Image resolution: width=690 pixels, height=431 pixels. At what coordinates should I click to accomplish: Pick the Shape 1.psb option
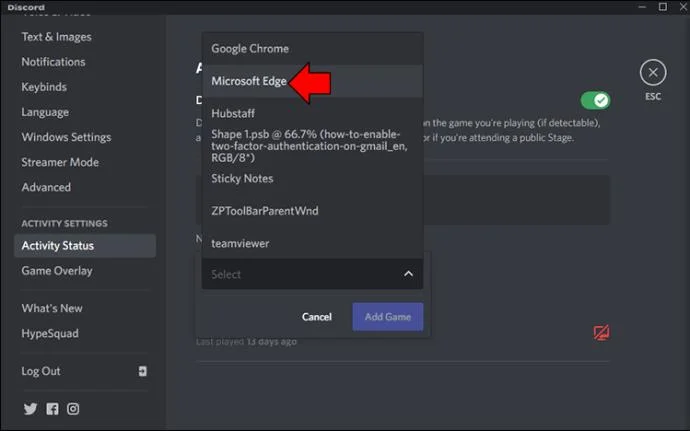coord(312,146)
